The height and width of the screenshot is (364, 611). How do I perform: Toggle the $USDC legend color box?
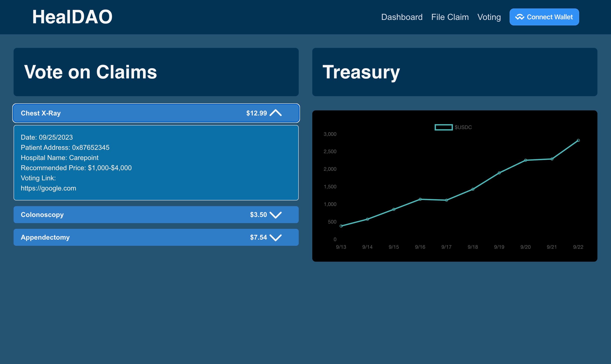click(444, 127)
